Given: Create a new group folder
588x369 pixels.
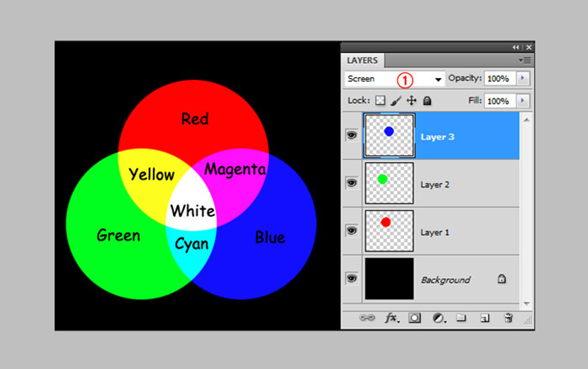Looking at the screenshot, I should point(461,318).
